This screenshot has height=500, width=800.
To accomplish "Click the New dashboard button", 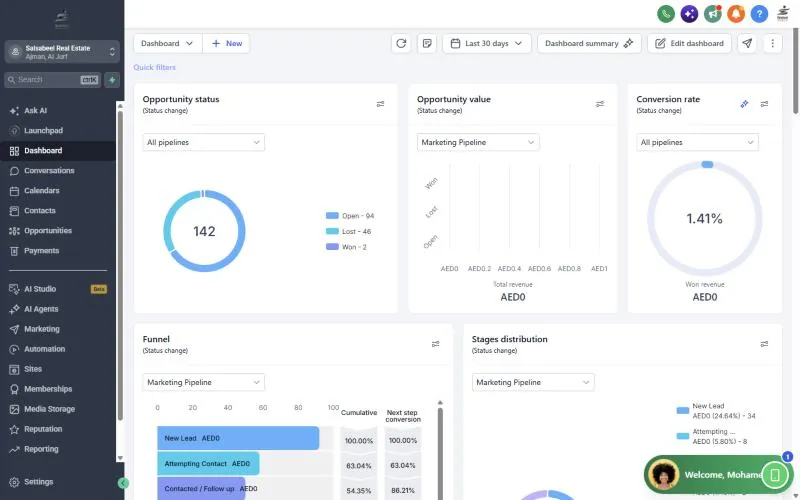I will tap(227, 43).
